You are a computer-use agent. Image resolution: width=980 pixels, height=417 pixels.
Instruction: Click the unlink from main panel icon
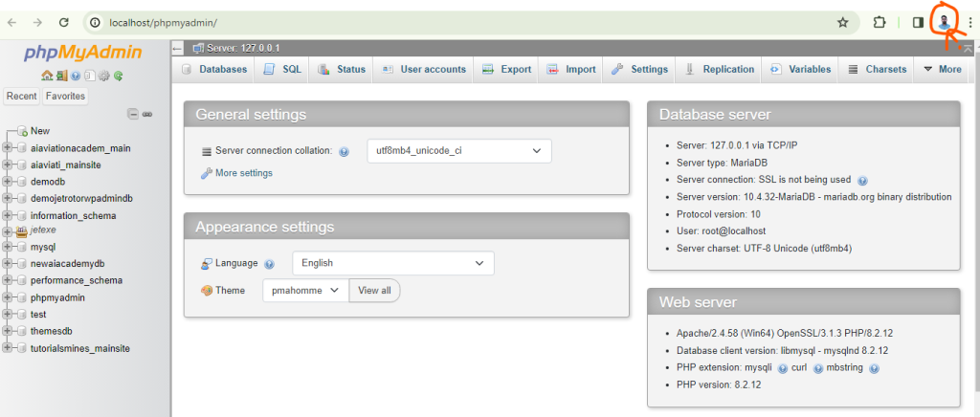(147, 114)
